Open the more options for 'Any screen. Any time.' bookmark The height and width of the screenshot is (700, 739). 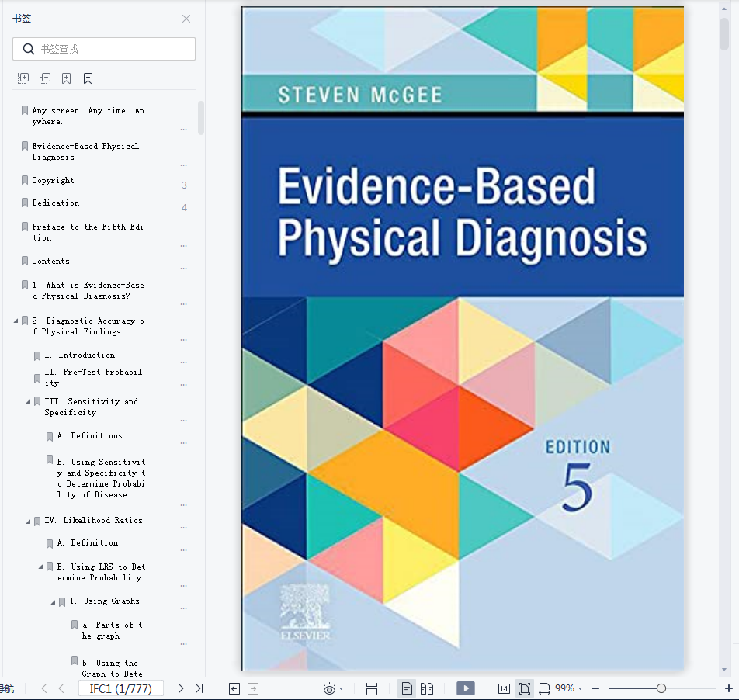click(x=184, y=130)
